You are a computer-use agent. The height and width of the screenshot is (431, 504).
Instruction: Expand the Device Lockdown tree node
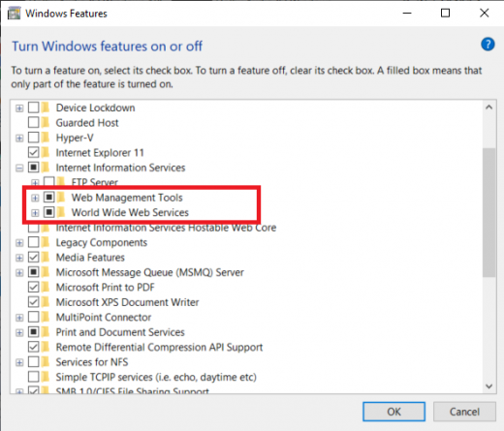click(19, 108)
